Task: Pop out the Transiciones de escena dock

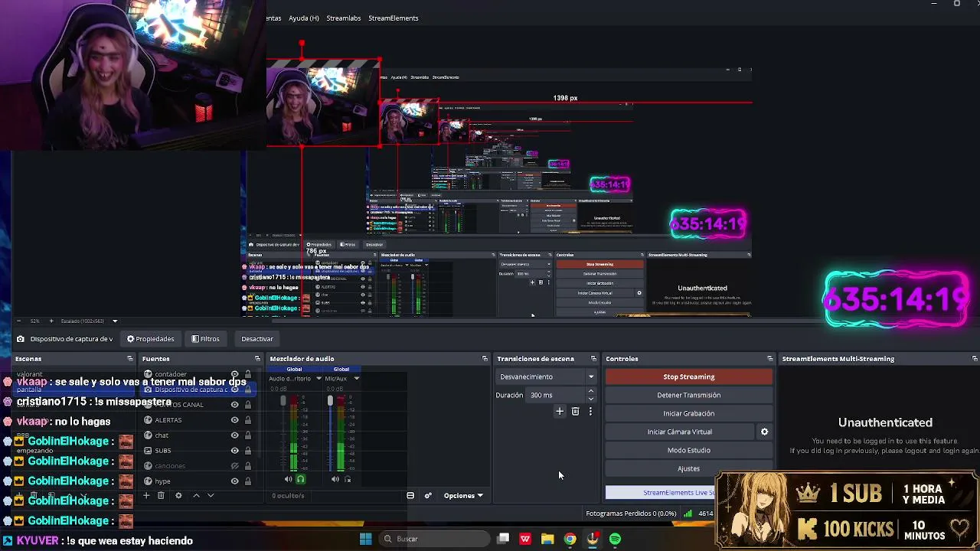Action: [593, 358]
